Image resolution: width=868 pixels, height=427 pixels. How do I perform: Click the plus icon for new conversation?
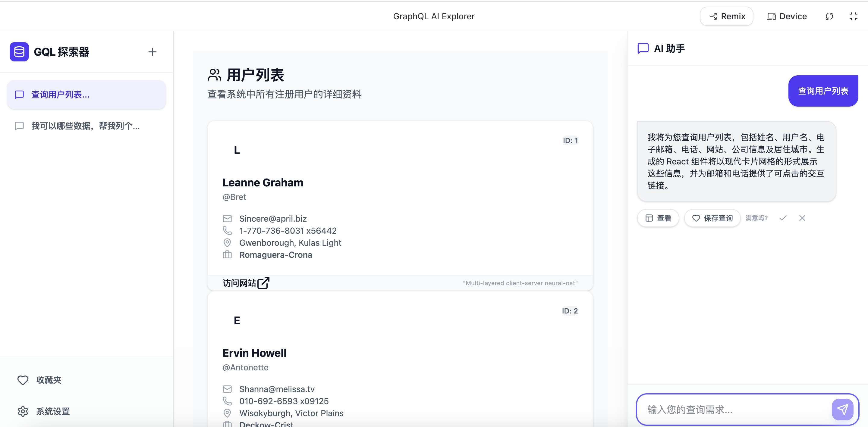point(152,52)
